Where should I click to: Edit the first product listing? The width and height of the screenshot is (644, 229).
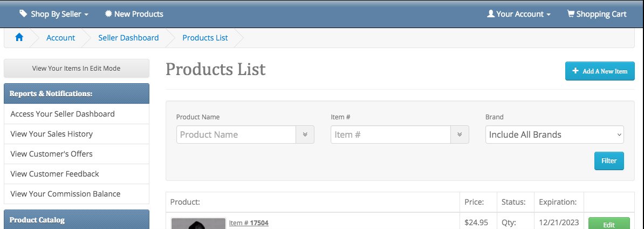point(609,224)
